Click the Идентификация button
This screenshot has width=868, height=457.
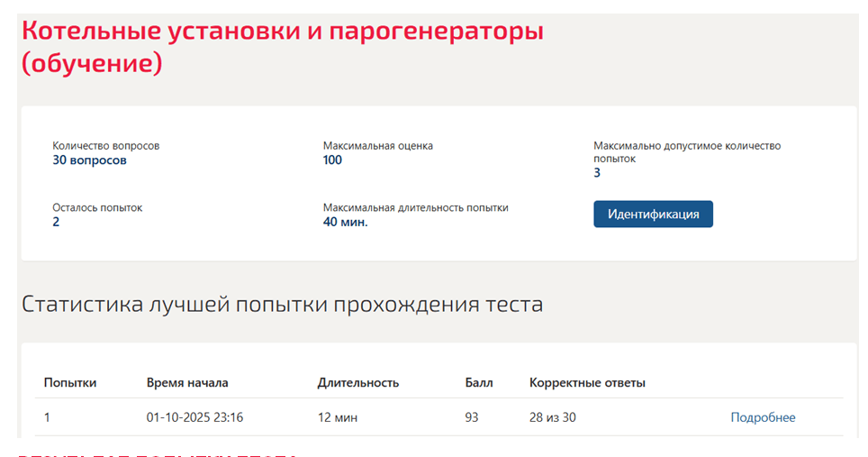tap(653, 214)
